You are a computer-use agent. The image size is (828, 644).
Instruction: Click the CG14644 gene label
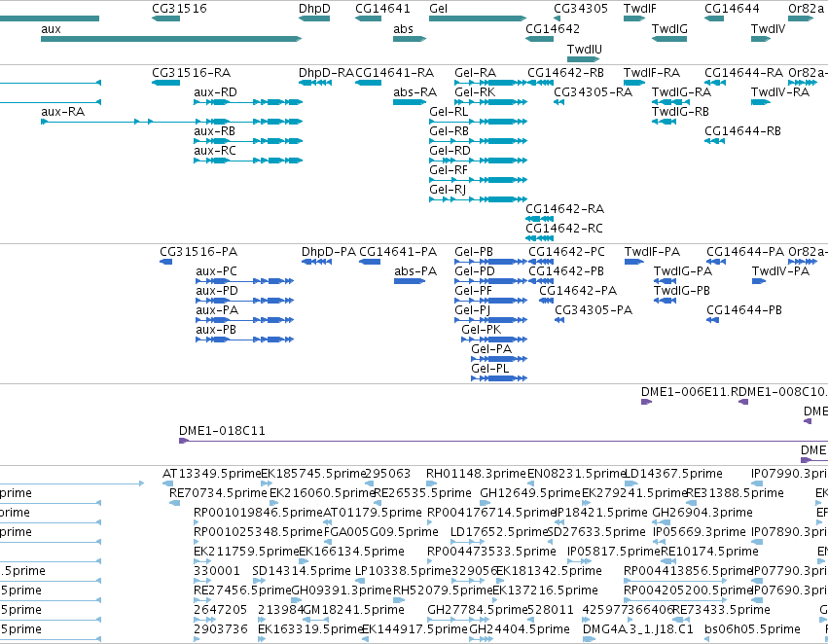pos(732,9)
